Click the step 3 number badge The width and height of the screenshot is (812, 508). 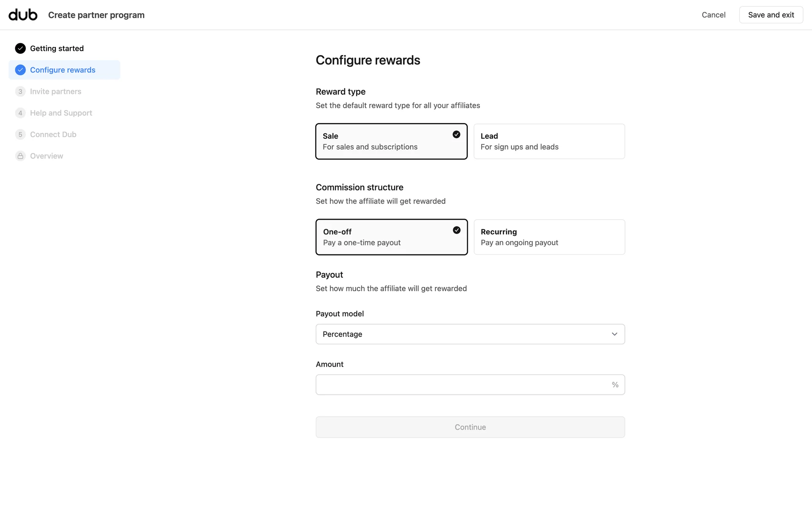[x=20, y=91]
